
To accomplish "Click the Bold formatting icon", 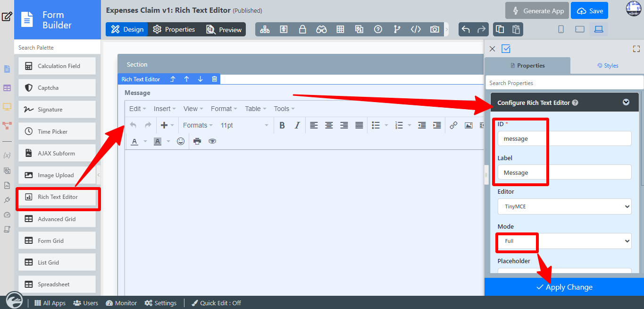I will pos(282,125).
